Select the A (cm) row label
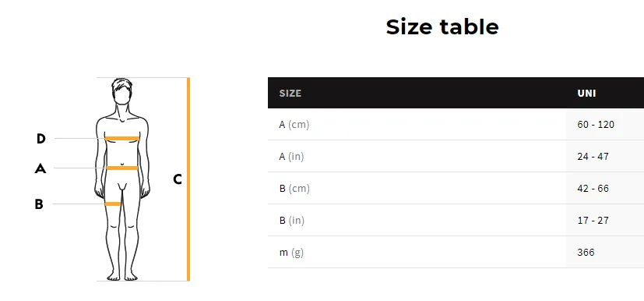 coord(294,124)
